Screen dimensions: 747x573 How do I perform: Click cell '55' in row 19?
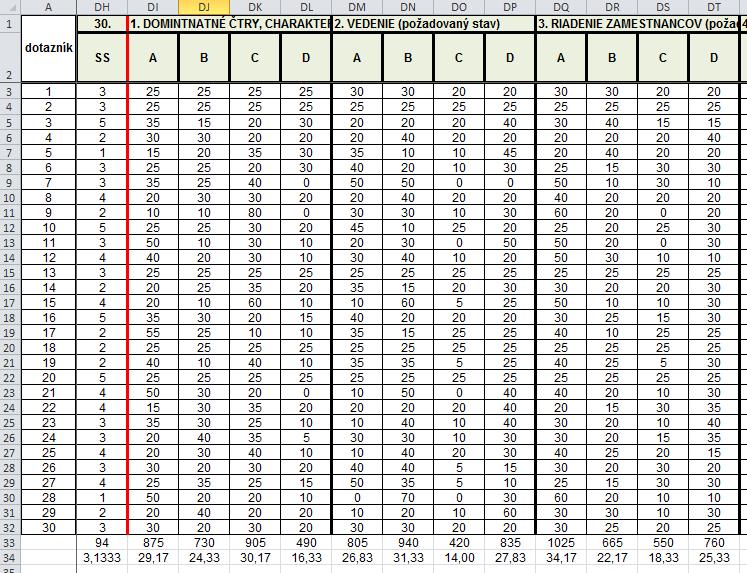coord(153,332)
